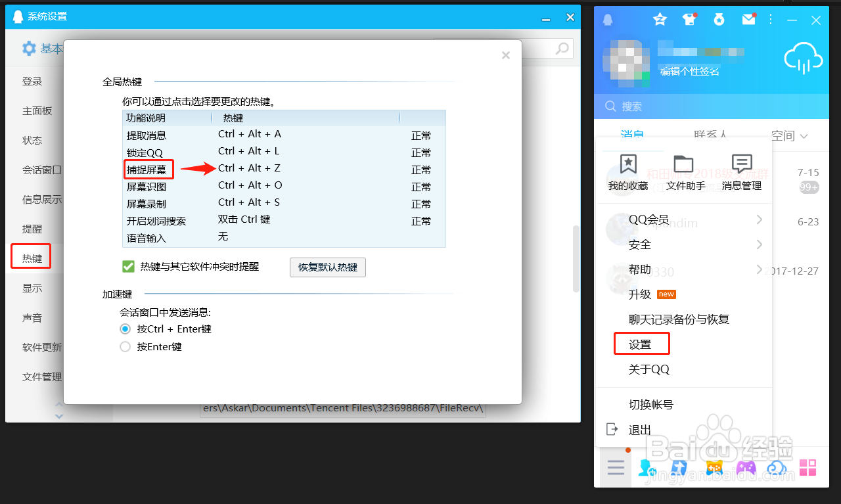This screenshot has height=504, width=841.
Task: Open the dress-up shirt icon in QQ panel
Action: 689,20
